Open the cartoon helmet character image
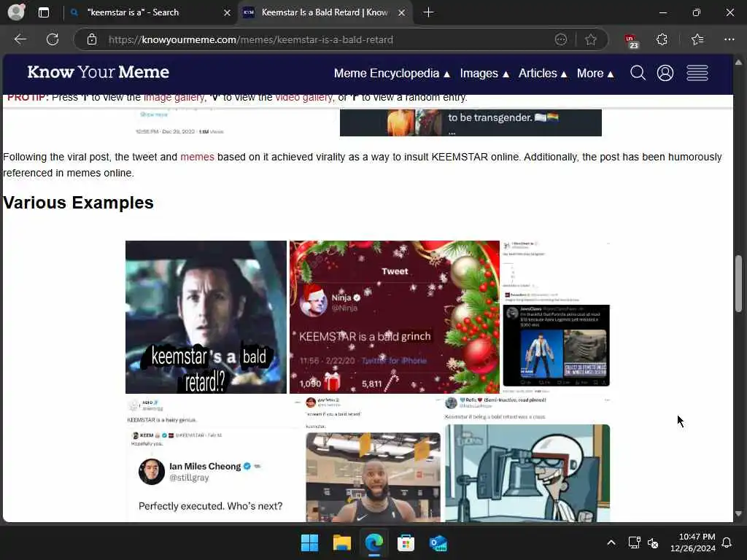The width and height of the screenshot is (747, 560). [x=527, y=459]
